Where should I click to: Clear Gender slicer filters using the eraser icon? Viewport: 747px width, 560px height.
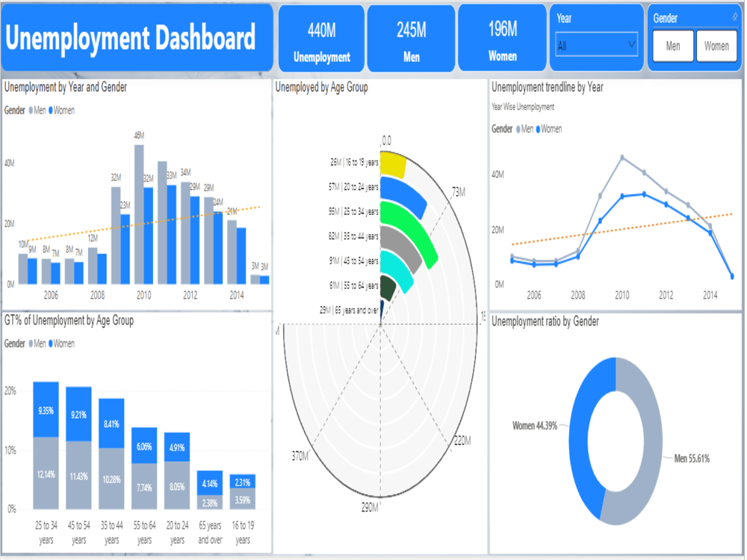pyautogui.click(x=735, y=16)
